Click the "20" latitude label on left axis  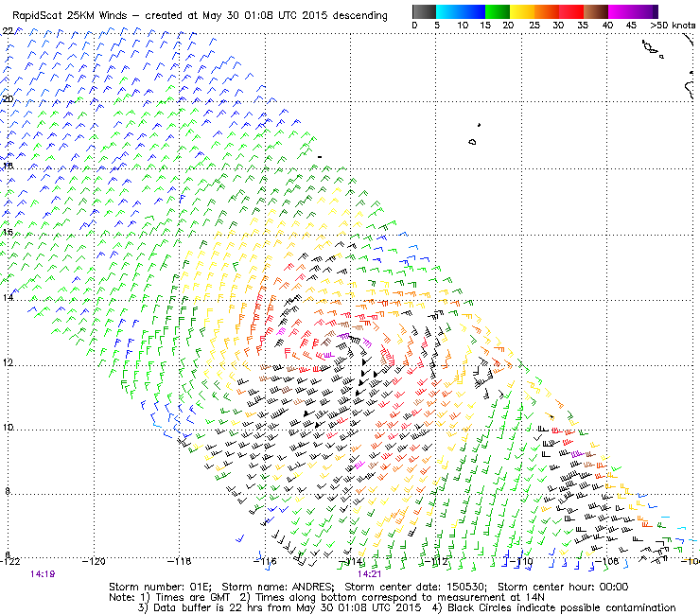(x=8, y=98)
